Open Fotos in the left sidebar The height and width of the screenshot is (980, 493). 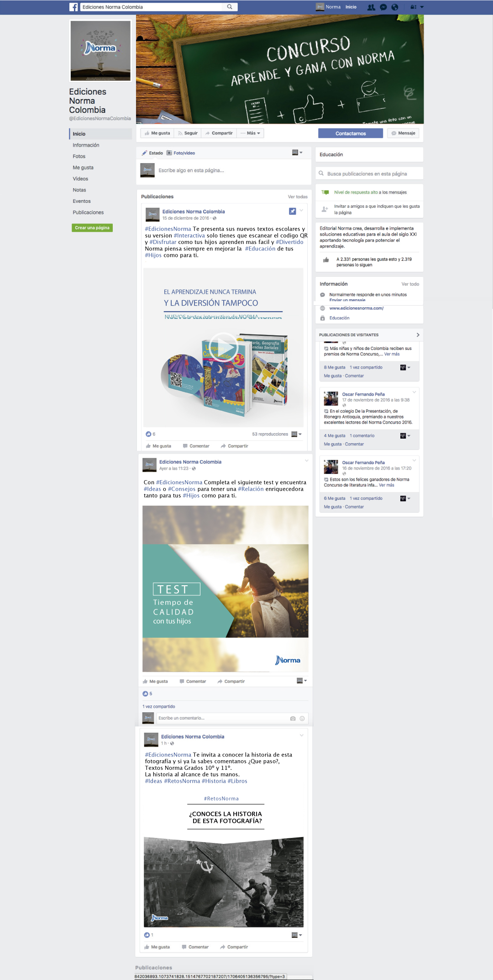[79, 156]
